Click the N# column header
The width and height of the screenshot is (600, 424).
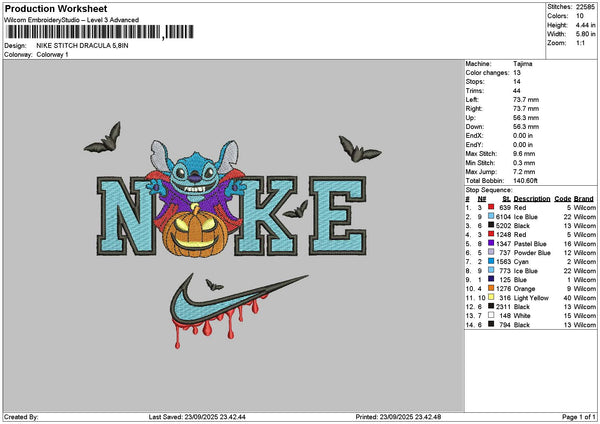point(482,199)
